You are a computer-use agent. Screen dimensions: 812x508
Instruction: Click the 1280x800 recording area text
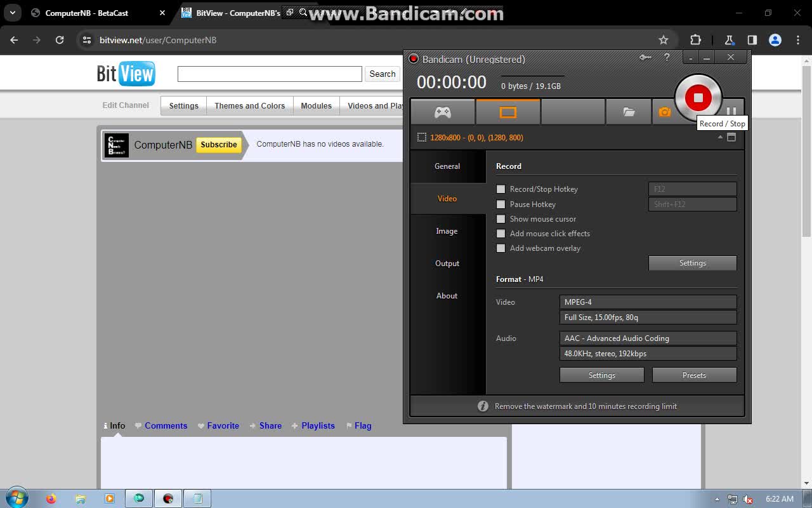476,138
